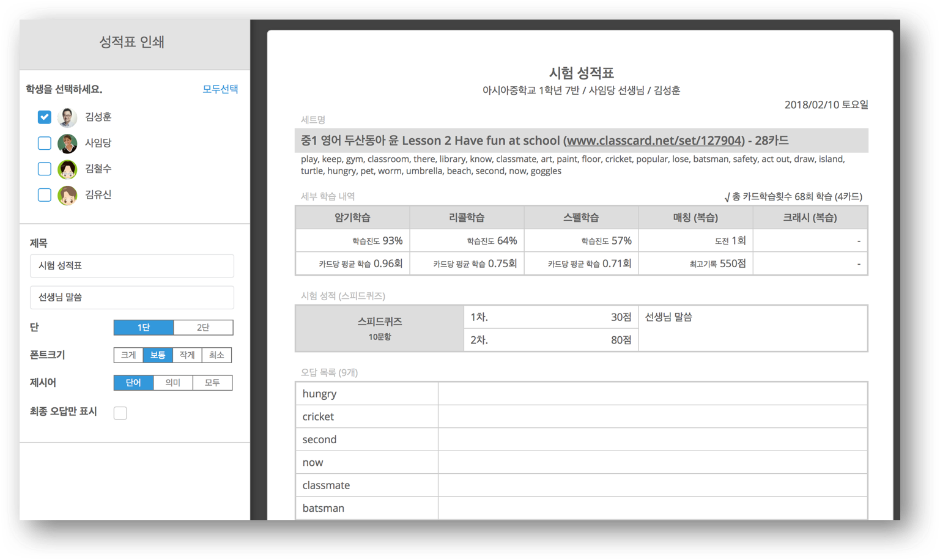940x560 pixels.
Task: Click the wrong-answer word now
Action: (313, 463)
